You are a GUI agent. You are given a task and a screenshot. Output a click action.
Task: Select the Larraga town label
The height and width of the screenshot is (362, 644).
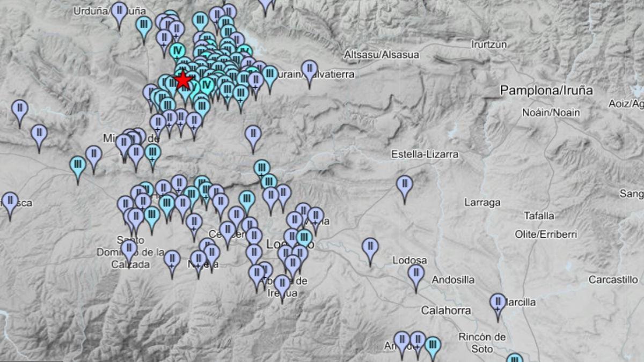coord(482,203)
